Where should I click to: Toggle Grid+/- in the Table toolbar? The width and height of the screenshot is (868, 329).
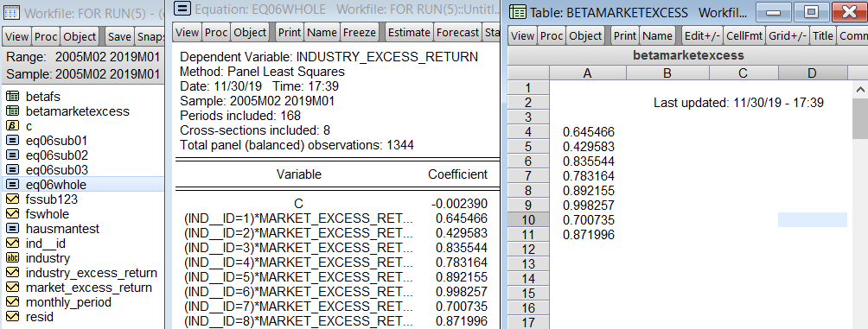click(x=788, y=36)
